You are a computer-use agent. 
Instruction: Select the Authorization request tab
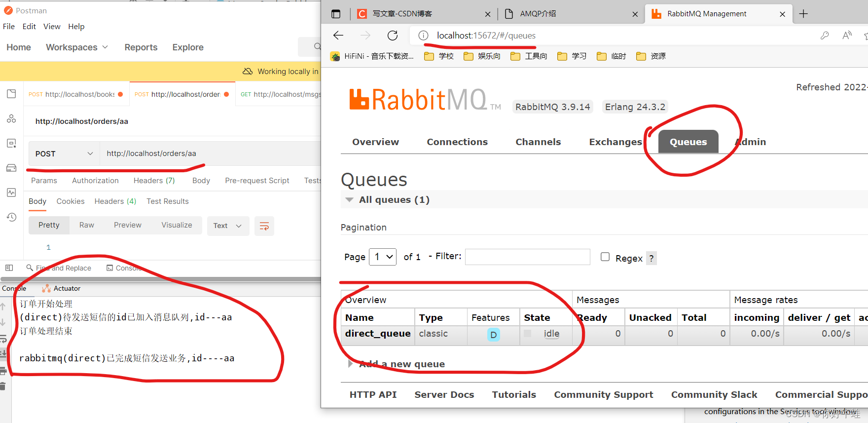coord(95,181)
